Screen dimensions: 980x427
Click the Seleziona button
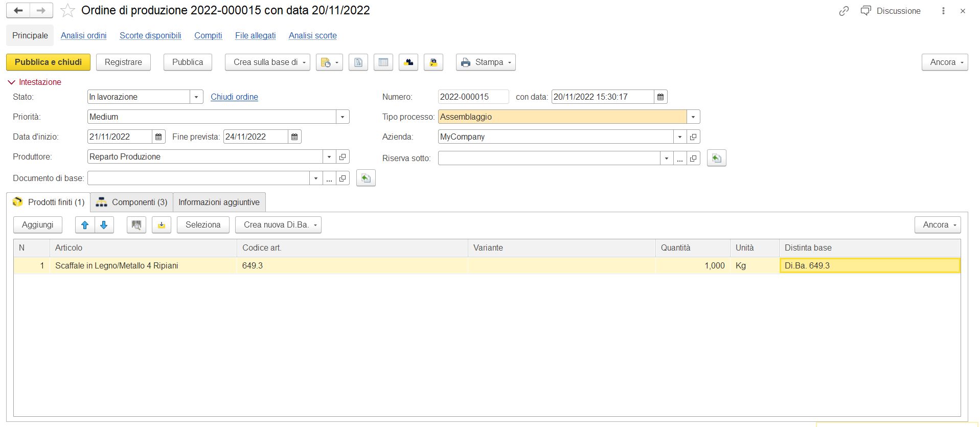point(203,224)
